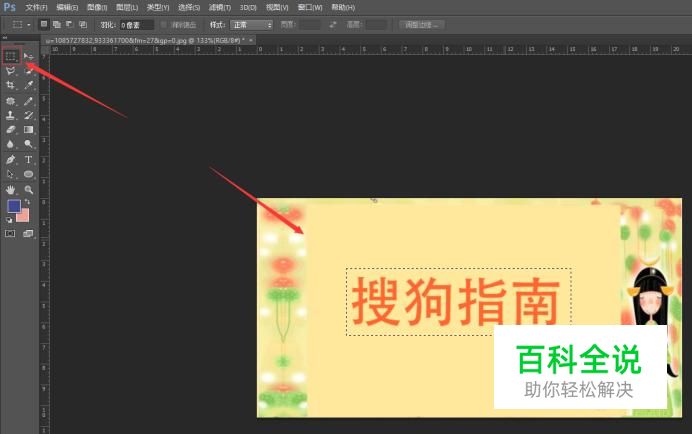The image size is (692, 434).
Task: Select the Rectangular Marquee tool
Action: pos(11,56)
